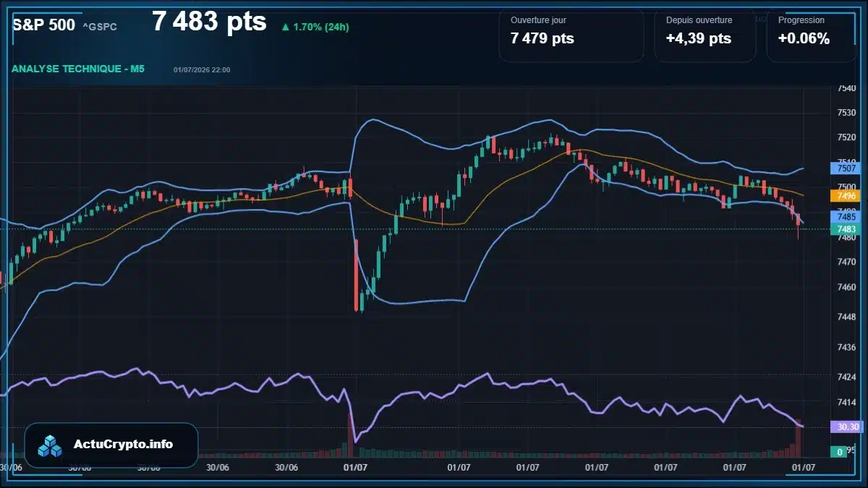This screenshot has width=868, height=488.
Task: Click the green up-arrow trend icon
Action: pyautogui.click(x=285, y=27)
